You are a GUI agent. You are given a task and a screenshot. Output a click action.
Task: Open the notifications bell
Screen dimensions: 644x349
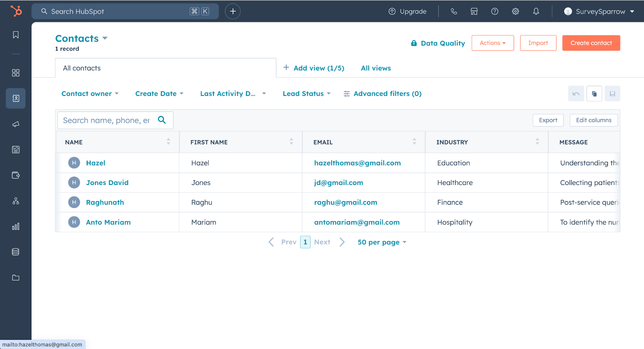coord(536,11)
